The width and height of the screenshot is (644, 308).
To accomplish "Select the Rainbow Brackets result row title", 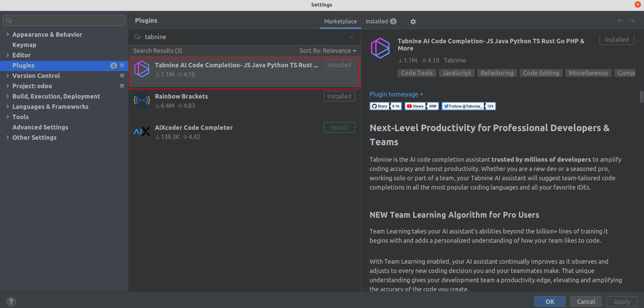I will [181, 96].
